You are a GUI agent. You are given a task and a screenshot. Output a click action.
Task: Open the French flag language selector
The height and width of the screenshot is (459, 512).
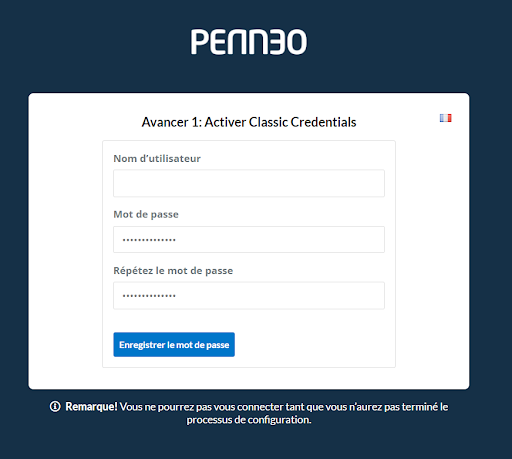click(x=445, y=118)
